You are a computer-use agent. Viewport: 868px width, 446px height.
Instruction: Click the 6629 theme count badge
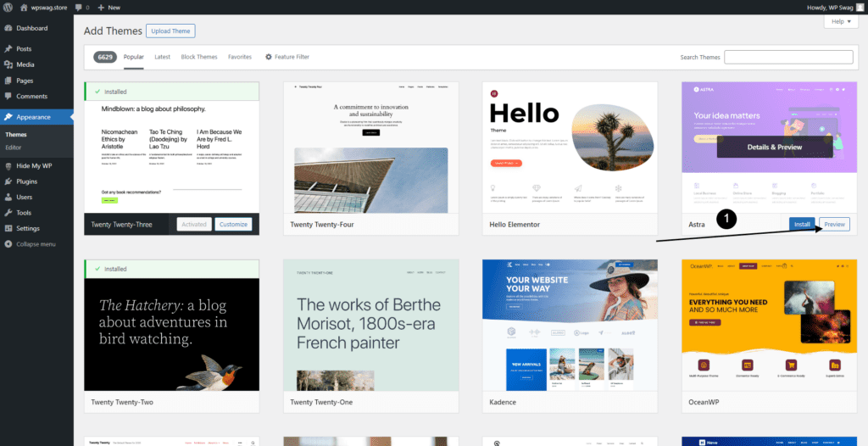105,57
